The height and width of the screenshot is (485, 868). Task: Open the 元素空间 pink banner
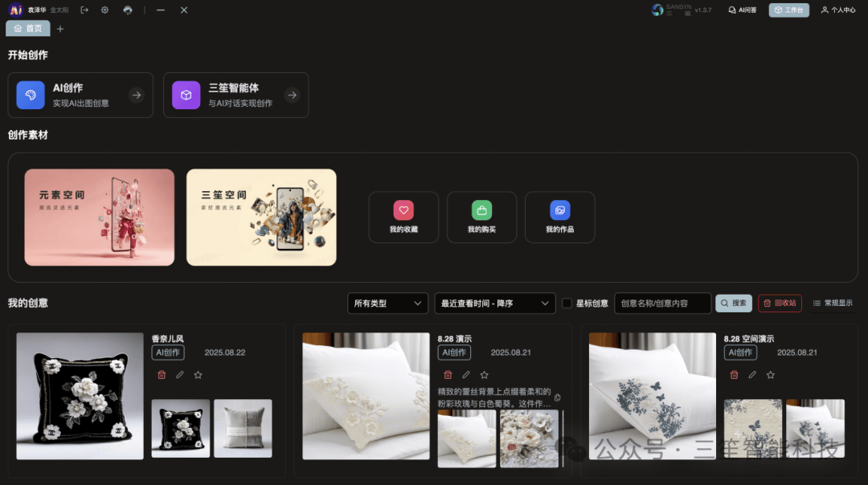coord(99,217)
